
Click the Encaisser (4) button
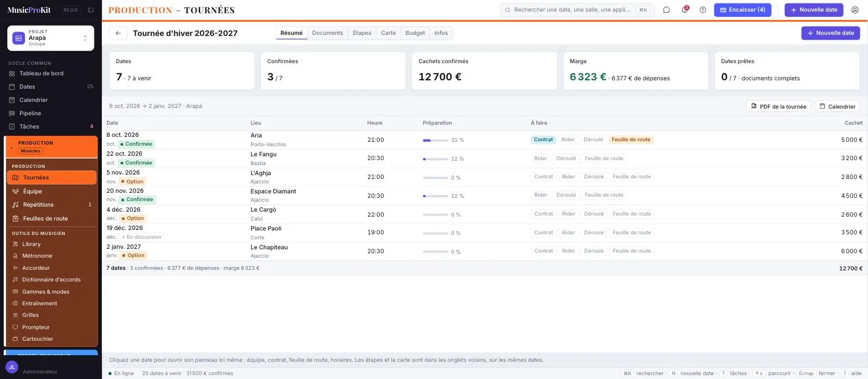click(742, 10)
